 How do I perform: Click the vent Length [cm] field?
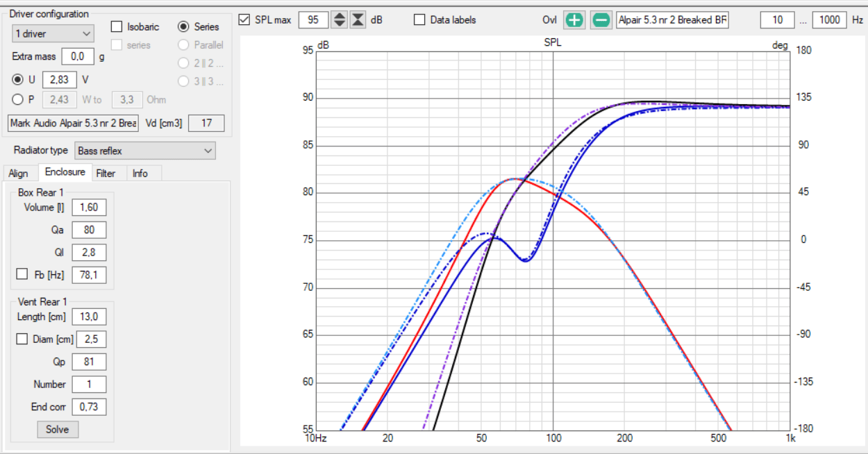coord(90,317)
